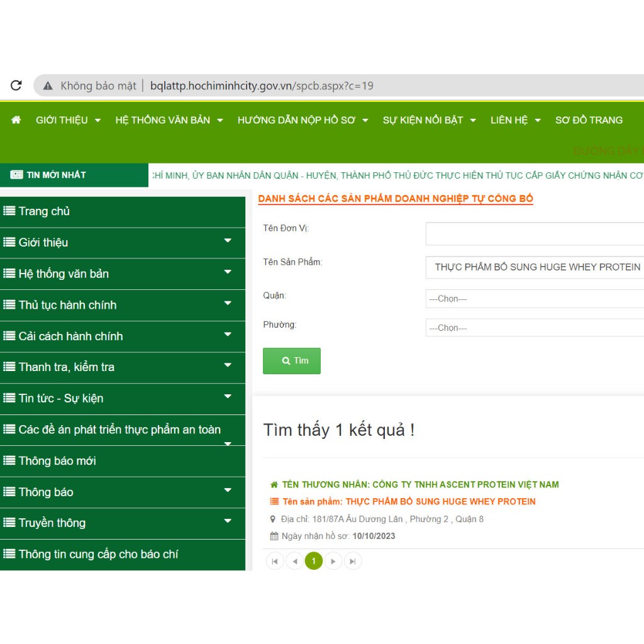Click the 'Không bảo mật' warning icon

click(x=48, y=86)
